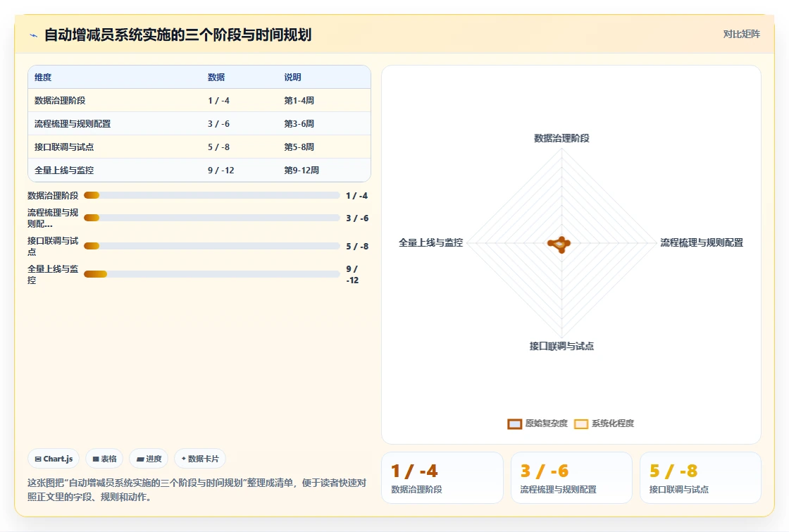
Task: Open the 3 / -6 流程梳理与规则配置 data card
Action: (571, 478)
